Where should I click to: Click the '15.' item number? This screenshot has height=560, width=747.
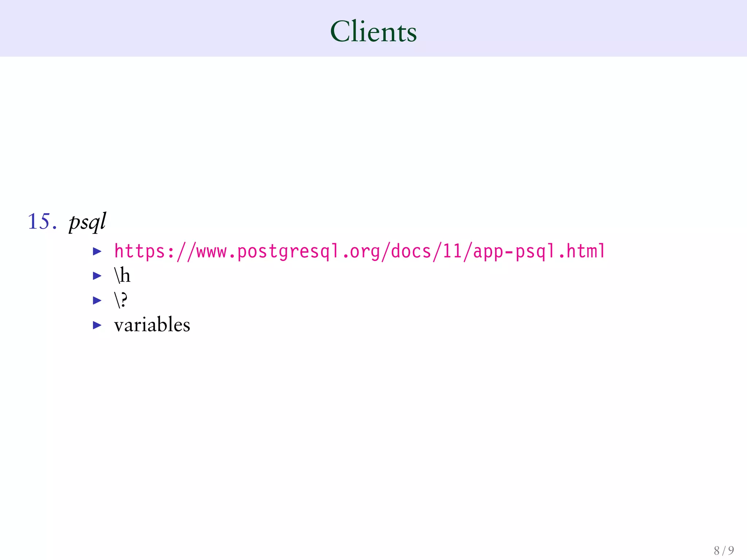[42, 221]
